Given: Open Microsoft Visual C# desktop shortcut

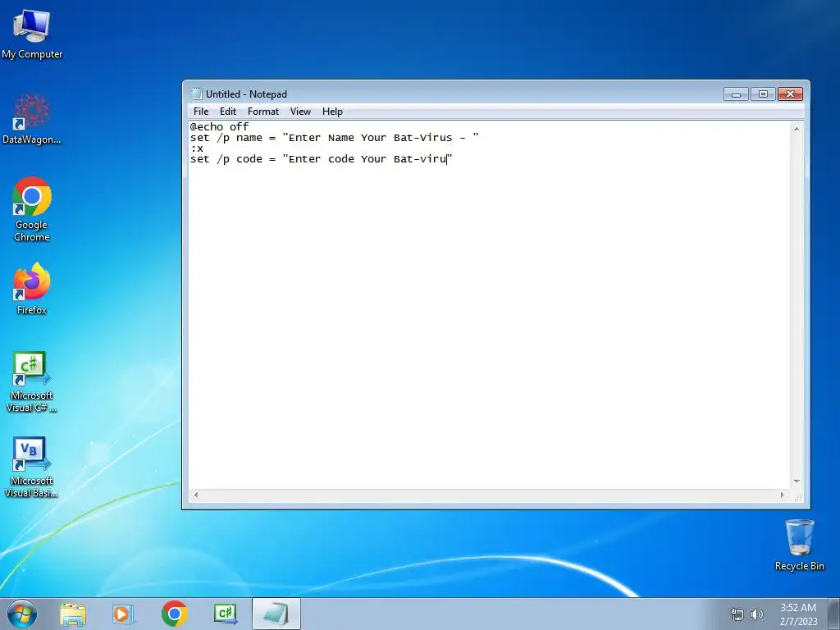Looking at the screenshot, I should point(32,381).
